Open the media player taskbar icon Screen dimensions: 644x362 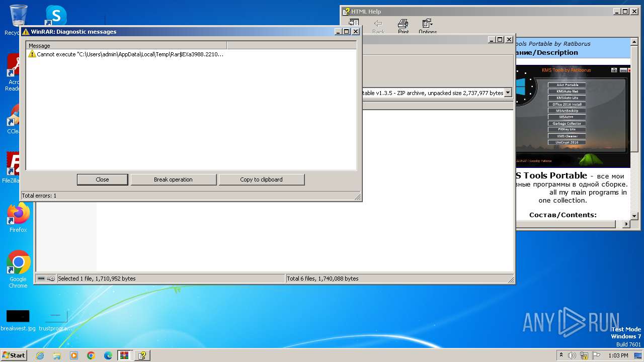point(74,355)
